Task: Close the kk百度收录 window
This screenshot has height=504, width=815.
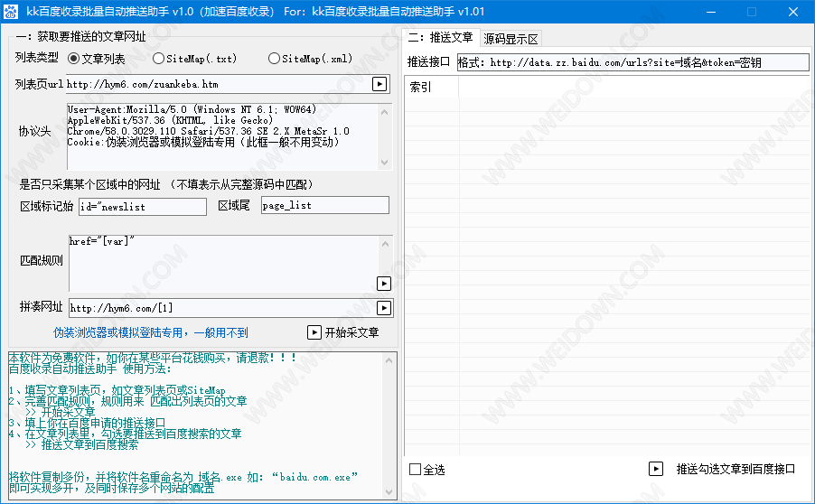Action: [793, 12]
